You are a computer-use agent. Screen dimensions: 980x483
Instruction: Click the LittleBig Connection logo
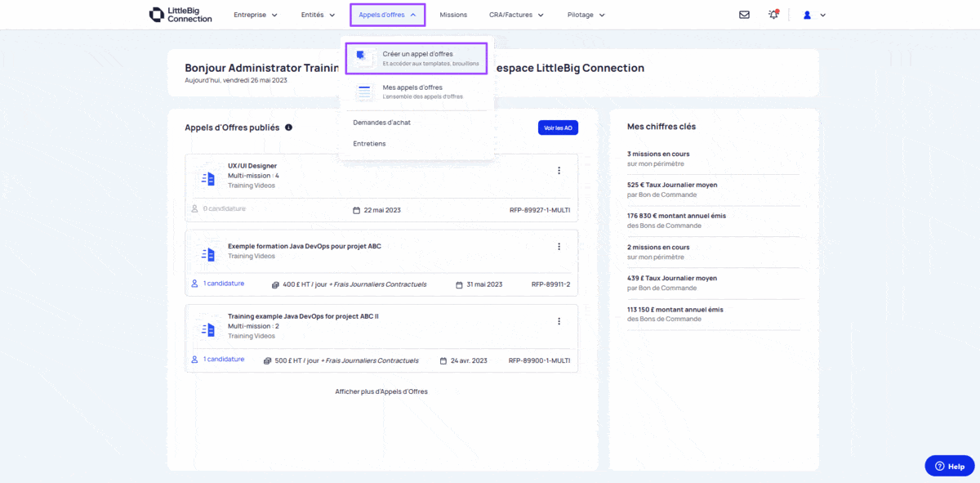[180, 15]
